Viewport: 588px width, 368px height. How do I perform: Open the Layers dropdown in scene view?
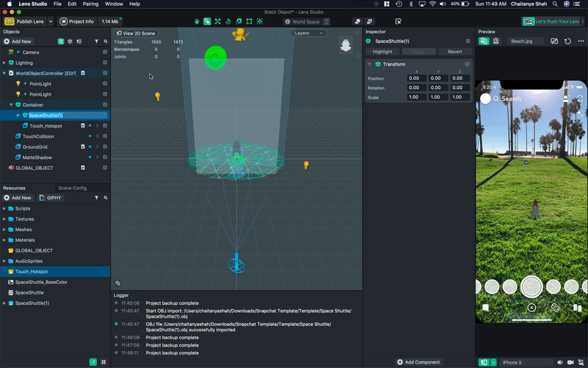(x=308, y=33)
